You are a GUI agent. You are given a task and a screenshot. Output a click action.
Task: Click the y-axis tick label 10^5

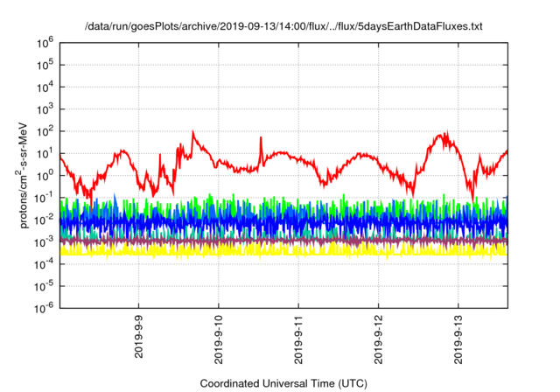point(45,66)
